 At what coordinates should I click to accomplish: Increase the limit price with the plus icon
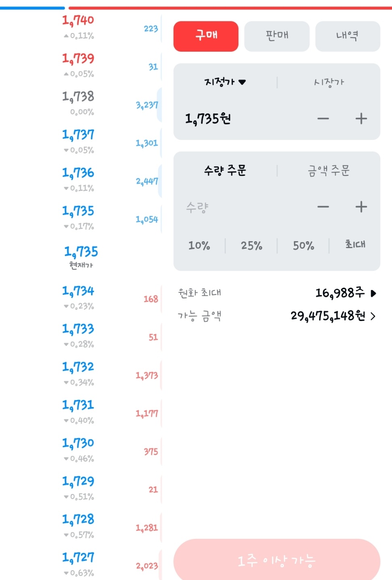pos(361,119)
